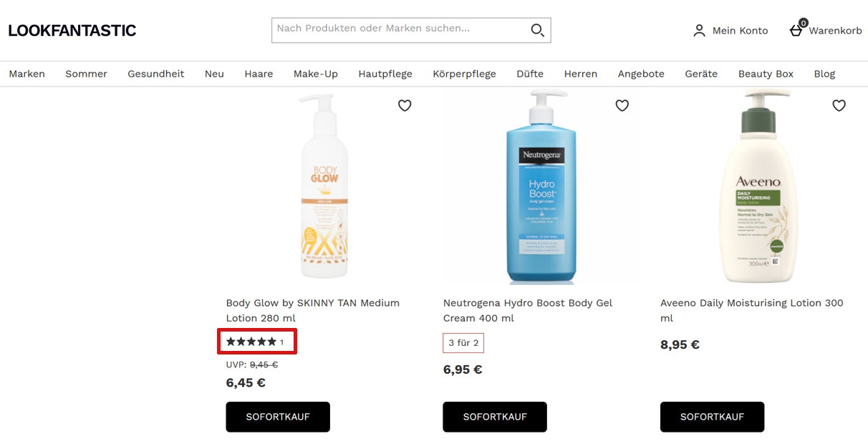
Task: Open the Düfte category menu
Action: coord(530,73)
